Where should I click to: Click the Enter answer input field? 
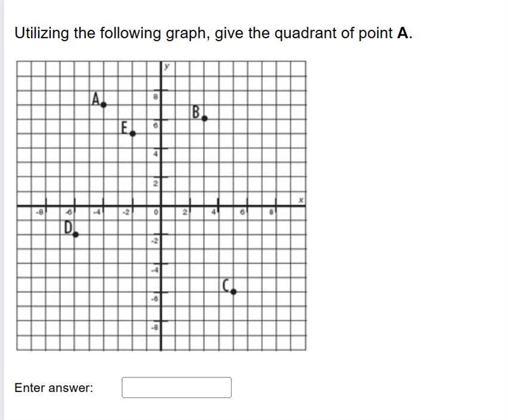point(177,387)
